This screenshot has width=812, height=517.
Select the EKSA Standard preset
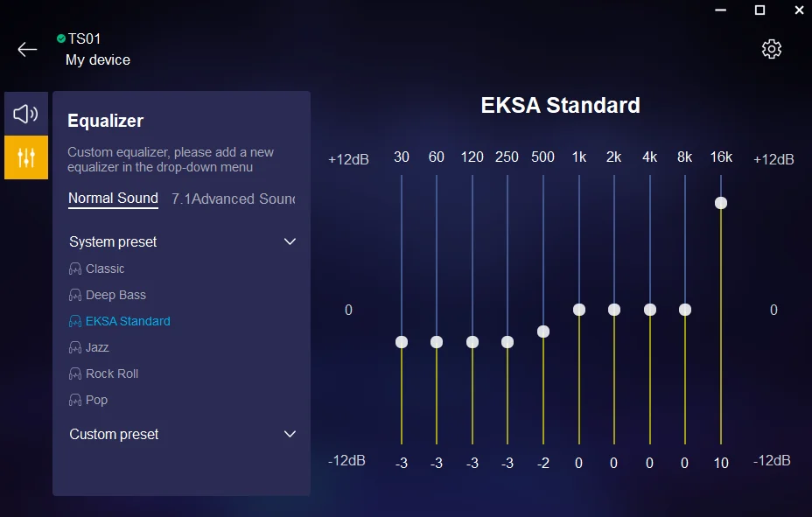coord(128,321)
